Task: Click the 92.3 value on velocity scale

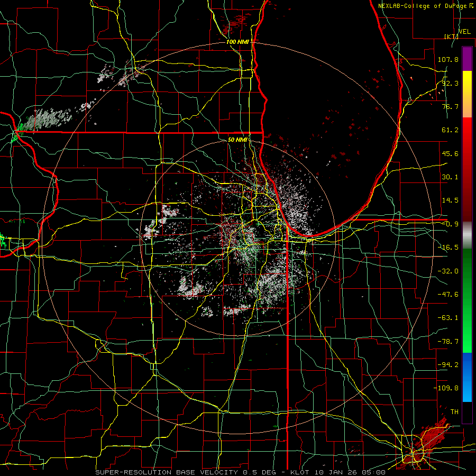Action: click(450, 83)
